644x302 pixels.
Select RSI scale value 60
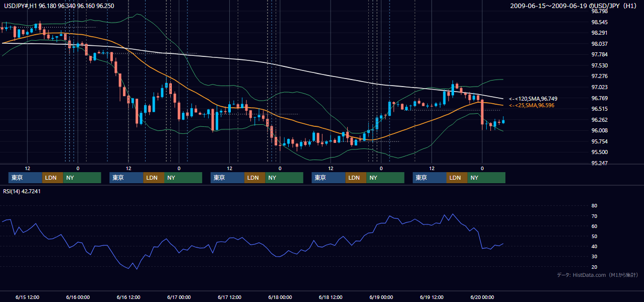(x=594, y=226)
